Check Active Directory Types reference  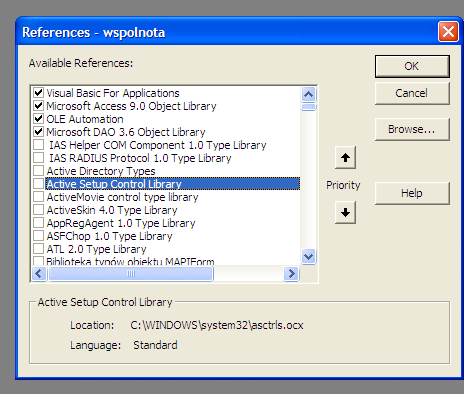click(x=38, y=170)
